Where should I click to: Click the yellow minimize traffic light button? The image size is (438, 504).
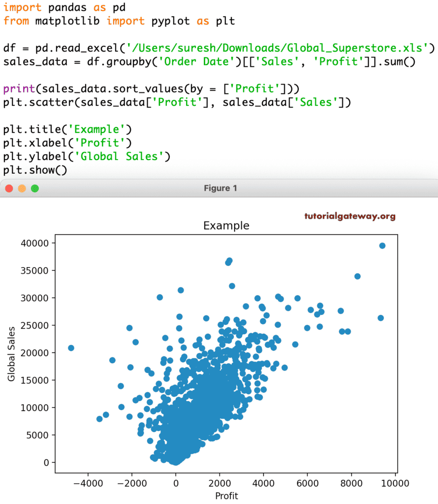[21, 188]
